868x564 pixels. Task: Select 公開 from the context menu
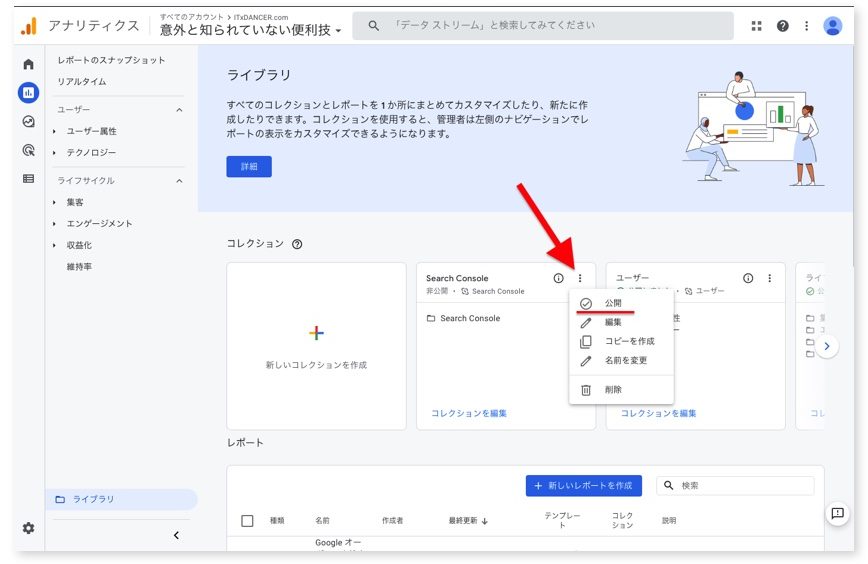click(613, 303)
